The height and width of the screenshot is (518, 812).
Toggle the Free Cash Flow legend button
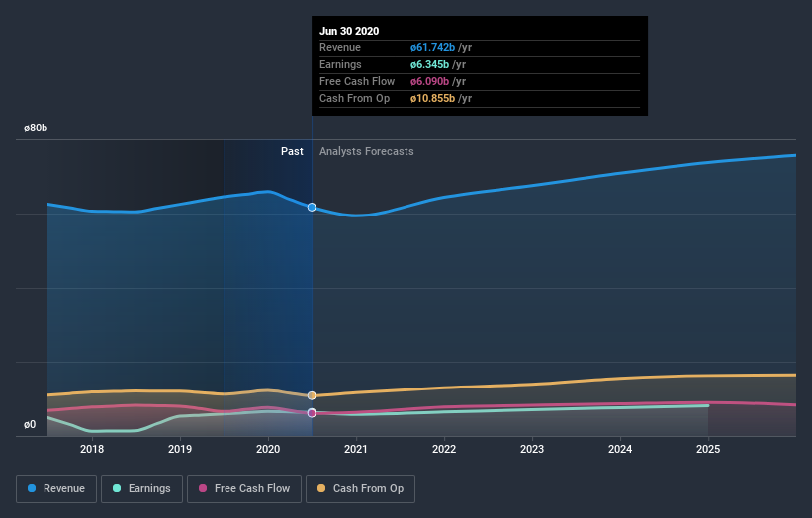(244, 489)
